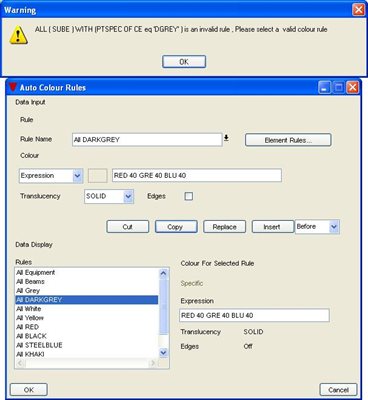The image size is (368, 400).
Task: Click the Insert button
Action: pos(273,227)
